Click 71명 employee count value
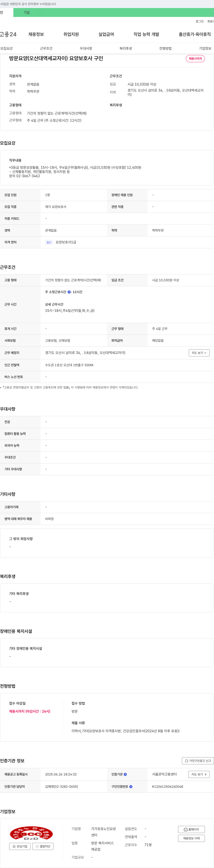The image size is (214, 868). click(x=148, y=845)
